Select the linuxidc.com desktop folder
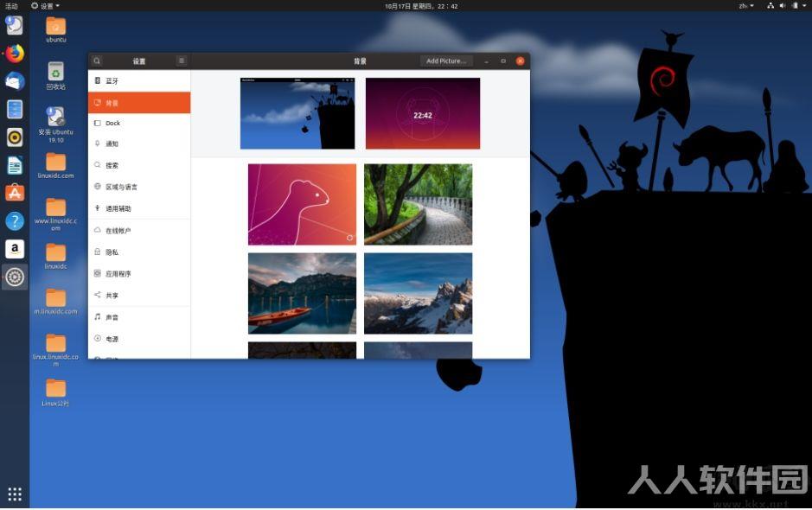 pos(56,166)
